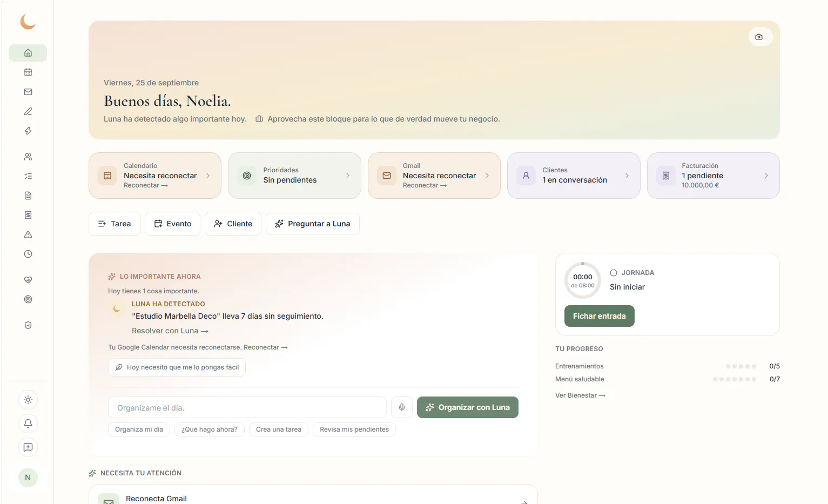Image resolution: width=828 pixels, height=504 pixels.
Task: Open the mail icon in sidebar
Action: click(28, 92)
